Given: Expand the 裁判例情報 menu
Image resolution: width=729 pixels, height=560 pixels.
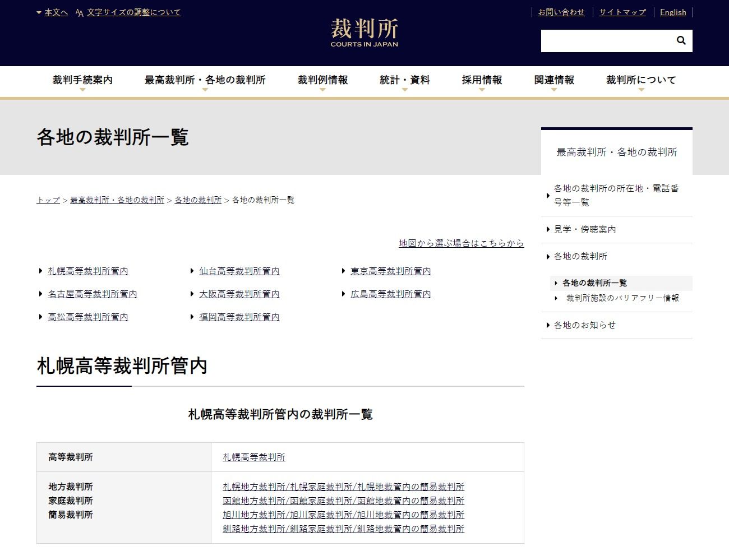Looking at the screenshot, I should click(x=322, y=80).
